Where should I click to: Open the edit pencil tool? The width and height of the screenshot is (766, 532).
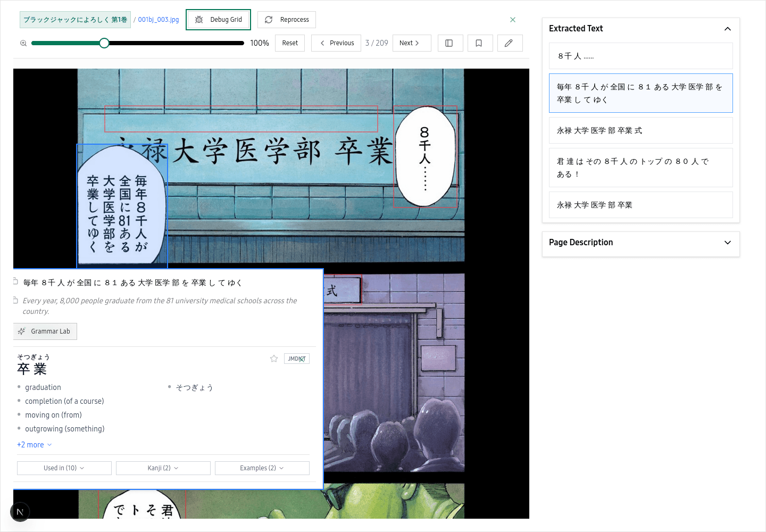click(x=510, y=43)
